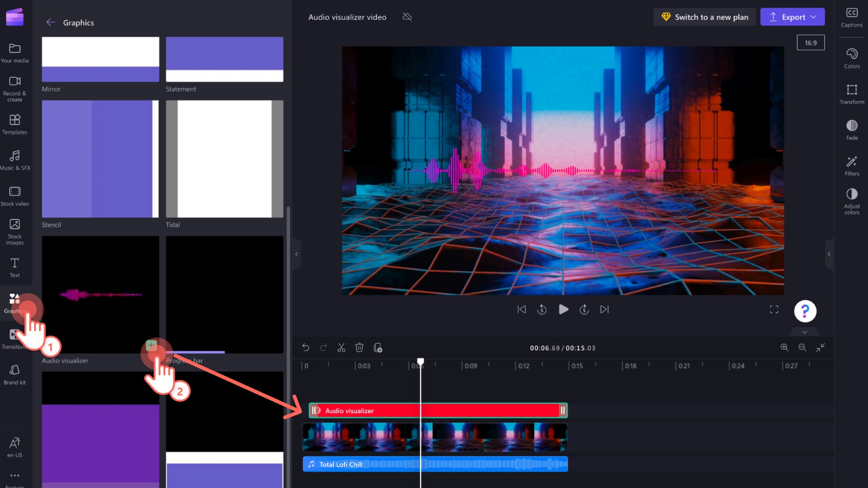Viewport: 868px width, 488px height.
Task: Select the Statement graphic thumbnail
Action: 225,59
